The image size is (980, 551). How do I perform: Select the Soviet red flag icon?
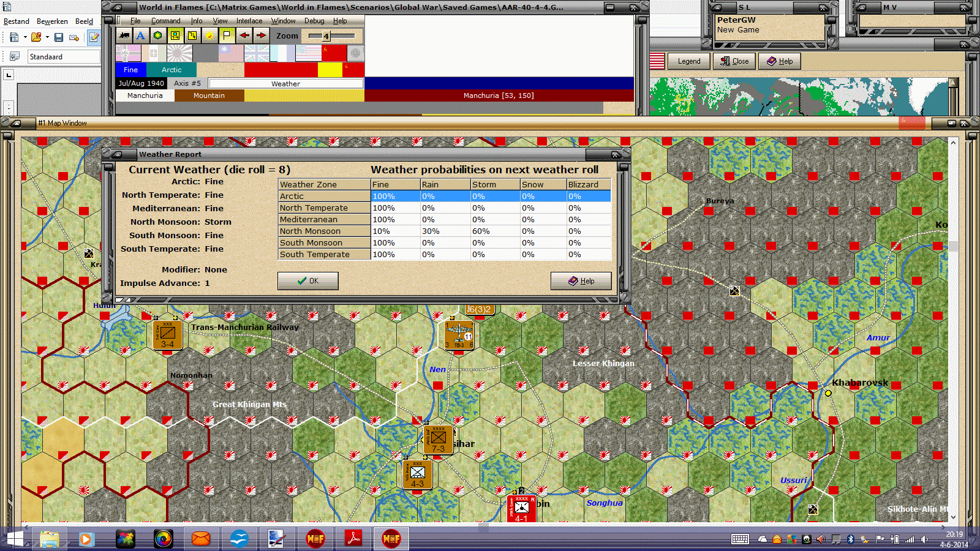(334, 53)
